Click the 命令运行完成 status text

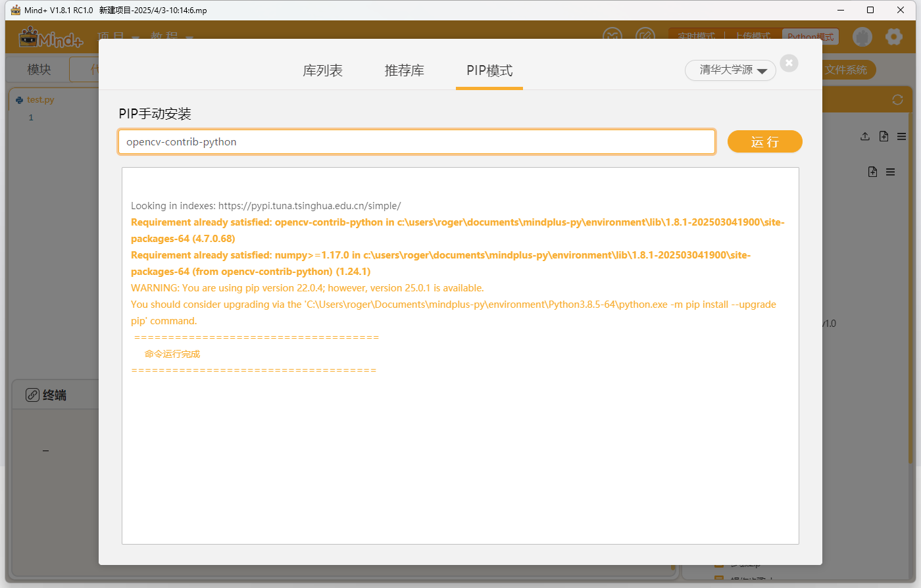point(172,354)
